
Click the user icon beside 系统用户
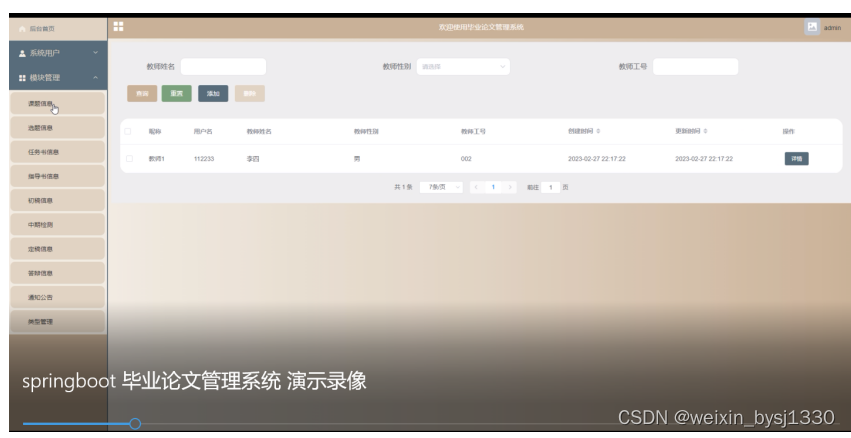22,53
